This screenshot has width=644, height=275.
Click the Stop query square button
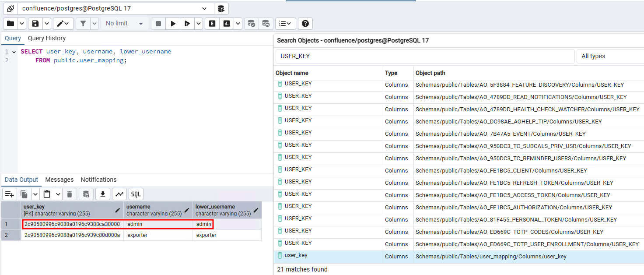158,24
